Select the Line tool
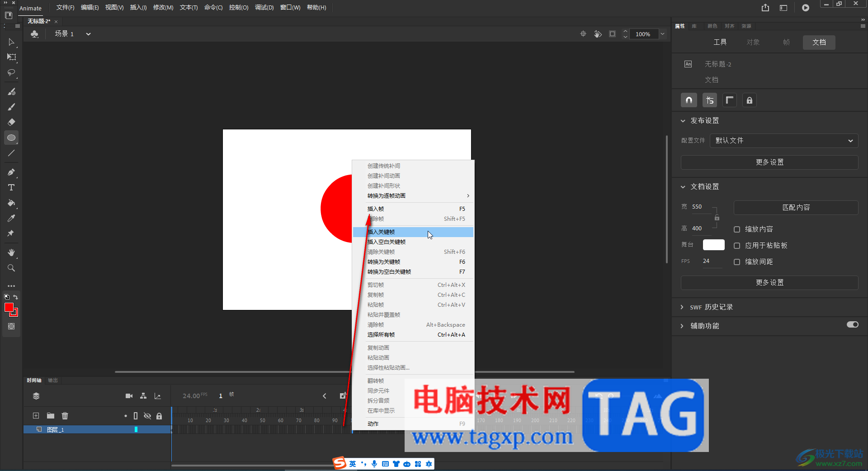 pos(11,153)
